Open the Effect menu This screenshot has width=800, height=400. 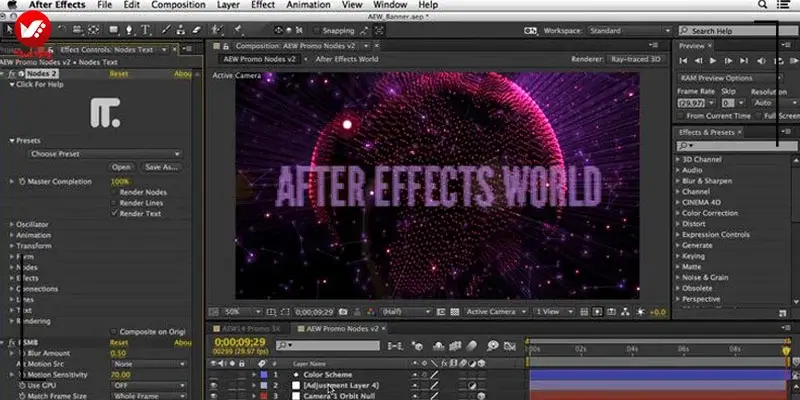tap(263, 5)
